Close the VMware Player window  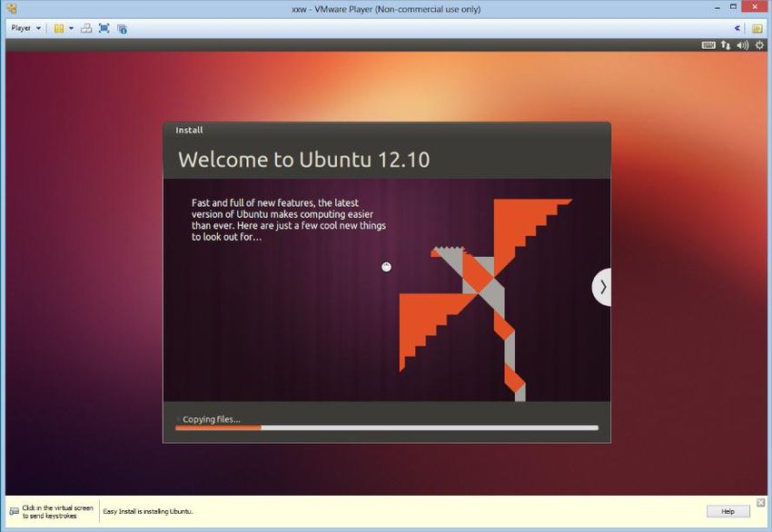tap(755, 6)
